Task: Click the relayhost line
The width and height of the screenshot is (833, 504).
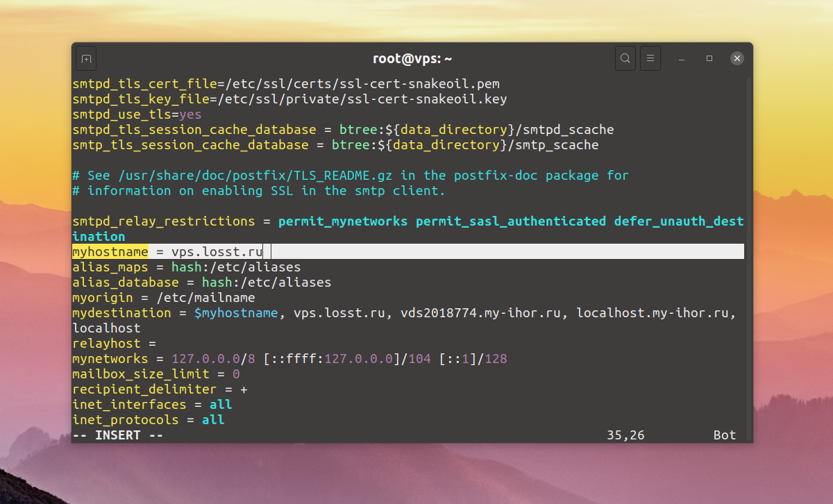Action: point(114,344)
